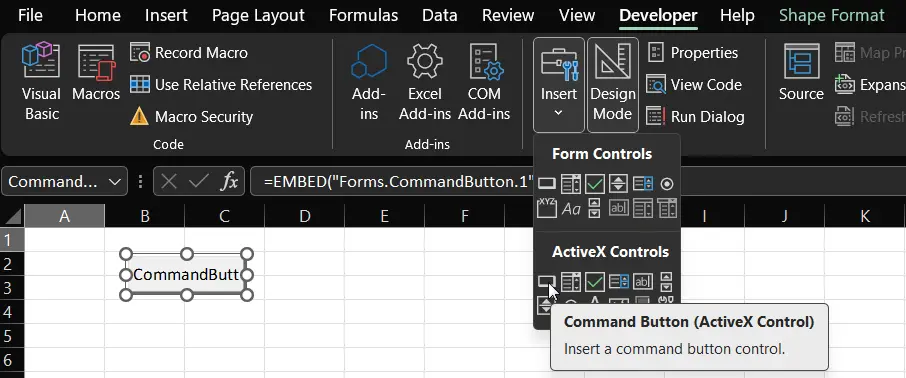906x378 pixels.
Task: Expand the Name Box dropdown
Action: 114,182
